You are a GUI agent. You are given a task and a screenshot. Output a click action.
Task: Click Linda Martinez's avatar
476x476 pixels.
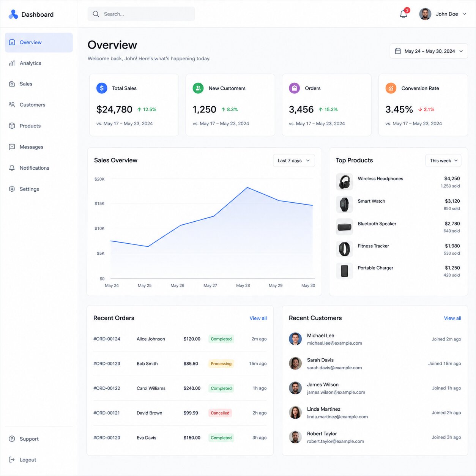click(x=295, y=413)
